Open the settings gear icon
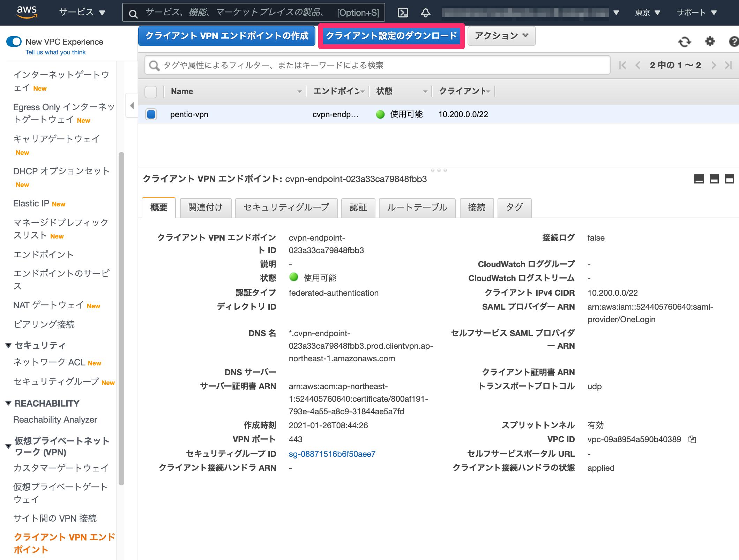This screenshot has height=560, width=739. [x=710, y=41]
